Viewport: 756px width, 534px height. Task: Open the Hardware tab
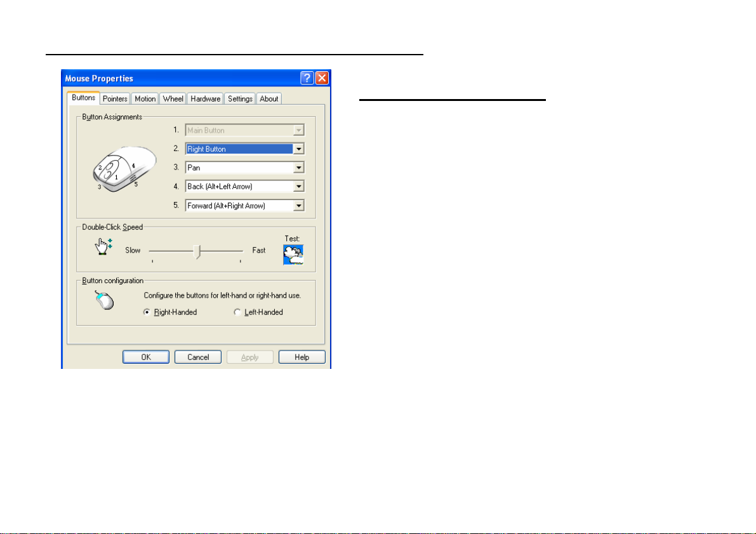coord(206,99)
